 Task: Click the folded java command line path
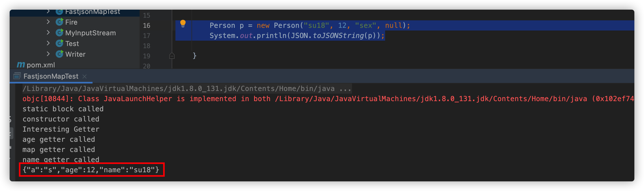[187, 89]
